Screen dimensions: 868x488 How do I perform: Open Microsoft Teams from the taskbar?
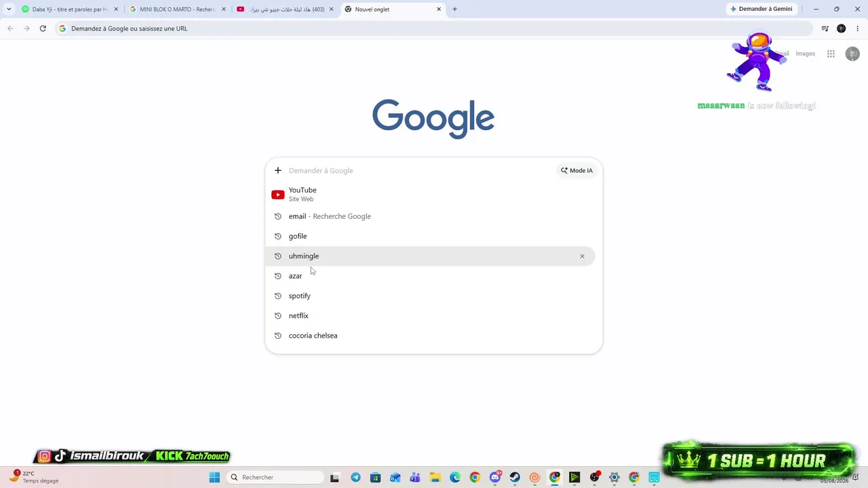pyautogui.click(x=415, y=478)
